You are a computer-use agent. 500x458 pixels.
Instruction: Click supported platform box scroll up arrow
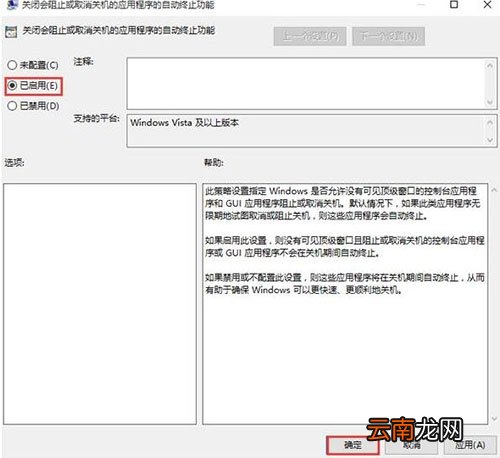(490, 122)
